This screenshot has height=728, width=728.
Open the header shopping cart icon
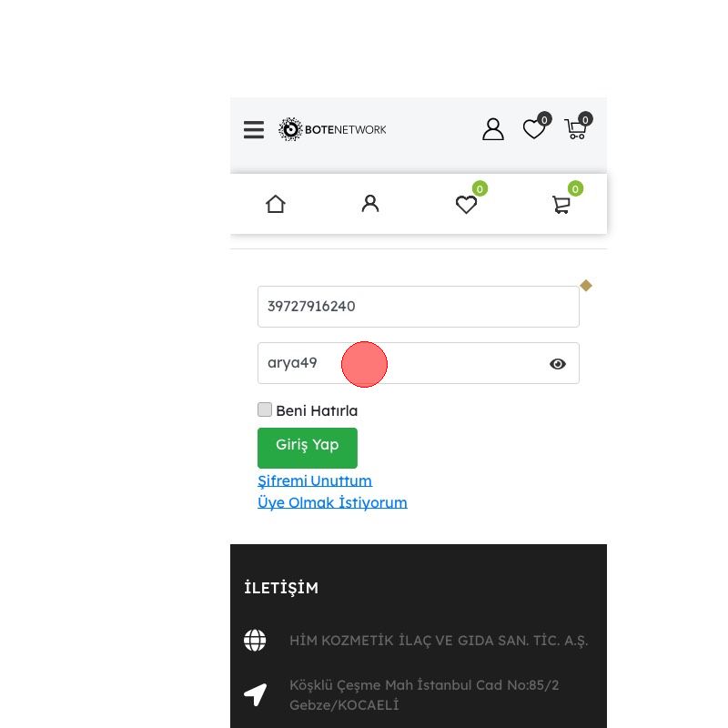[x=578, y=126]
